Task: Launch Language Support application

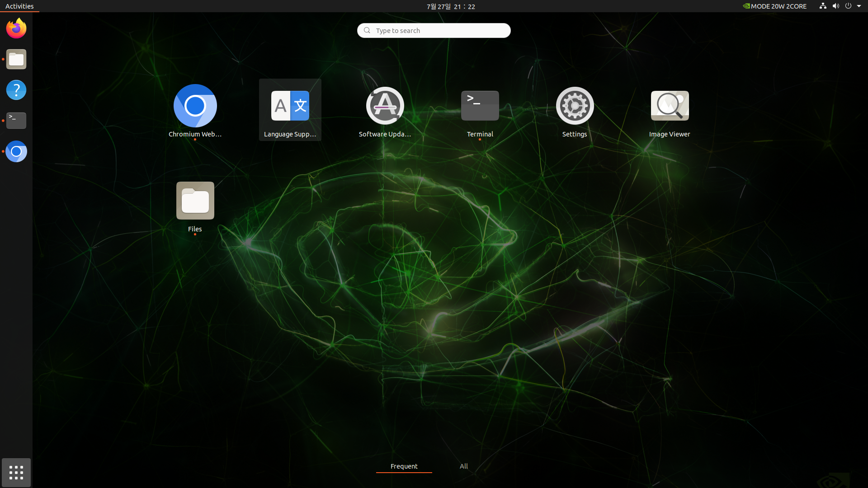Action: (290, 106)
